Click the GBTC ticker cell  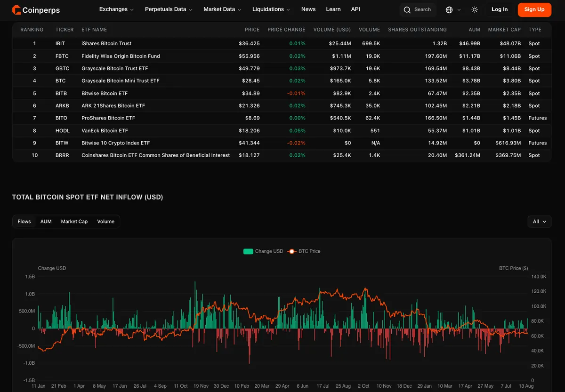(62, 68)
